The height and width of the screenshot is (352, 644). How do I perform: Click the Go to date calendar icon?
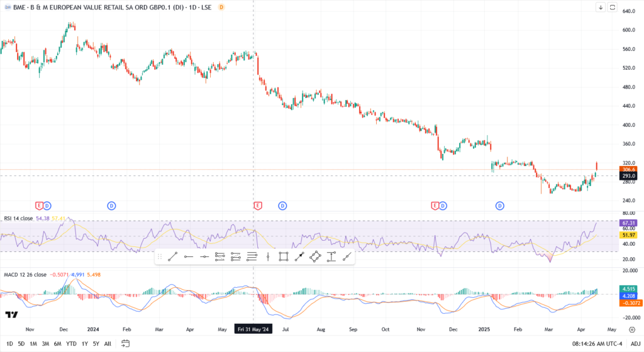click(x=125, y=343)
